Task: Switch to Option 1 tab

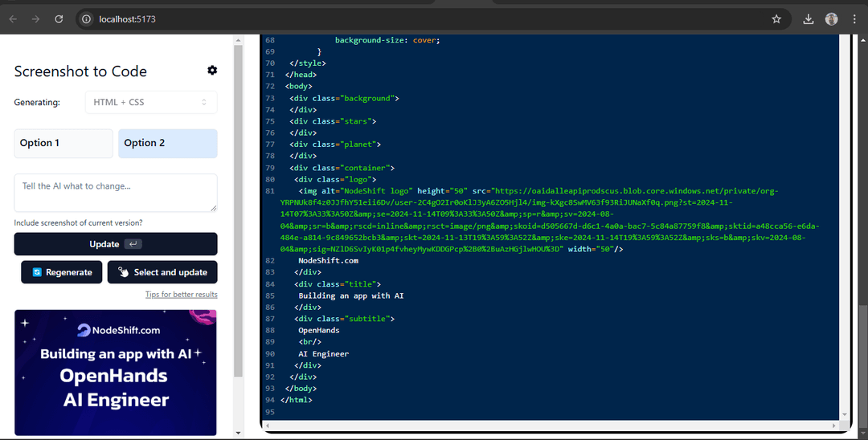Action: 63,143
